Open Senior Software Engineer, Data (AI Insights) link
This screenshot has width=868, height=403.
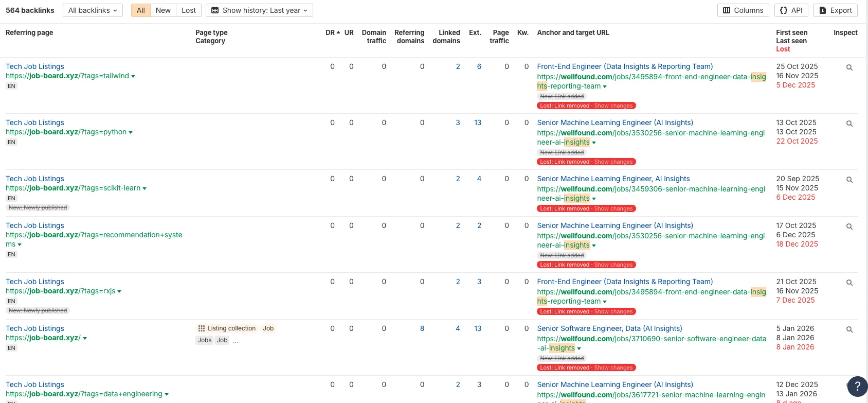[x=609, y=328]
